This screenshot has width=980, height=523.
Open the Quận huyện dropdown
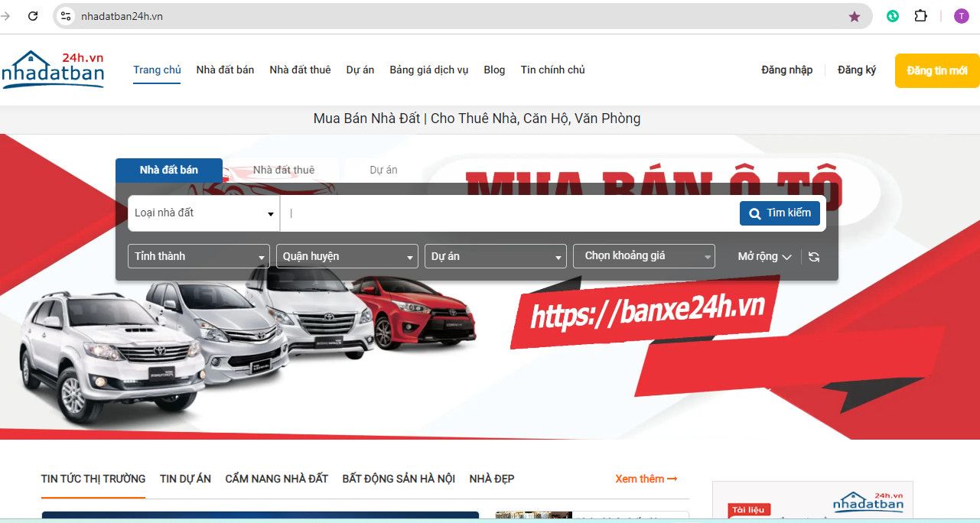[x=347, y=256]
